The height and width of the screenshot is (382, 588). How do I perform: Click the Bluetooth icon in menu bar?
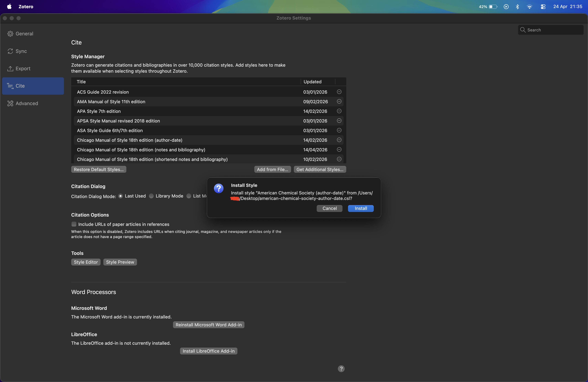(x=517, y=7)
